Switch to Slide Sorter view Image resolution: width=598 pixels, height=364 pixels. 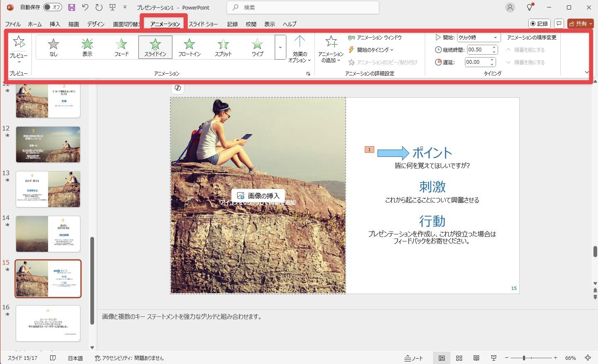459,358
